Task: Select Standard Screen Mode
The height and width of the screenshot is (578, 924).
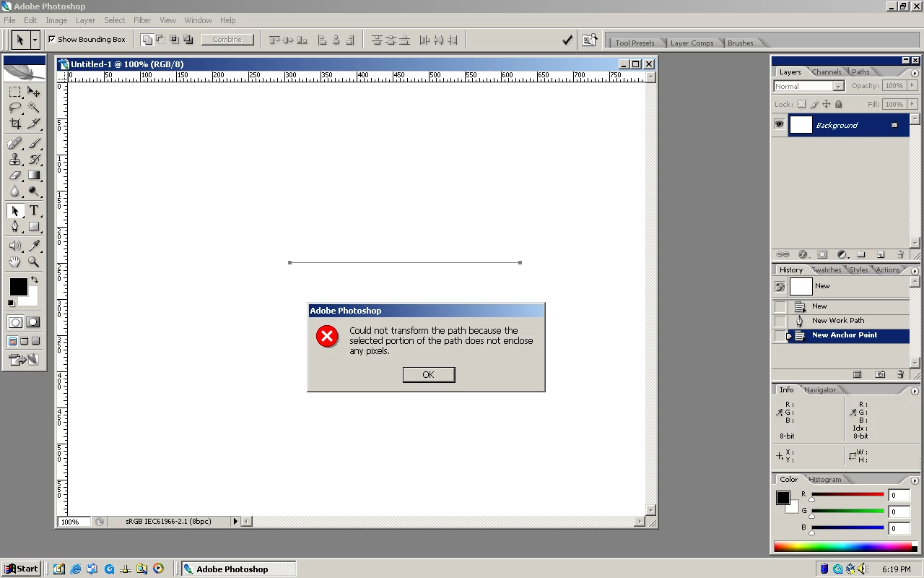Action: [x=12, y=341]
